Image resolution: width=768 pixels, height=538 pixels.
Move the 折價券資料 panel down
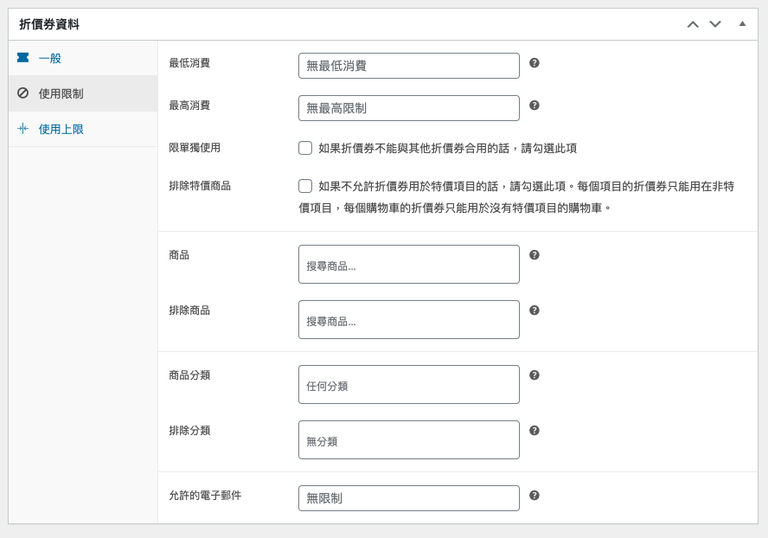[715, 24]
